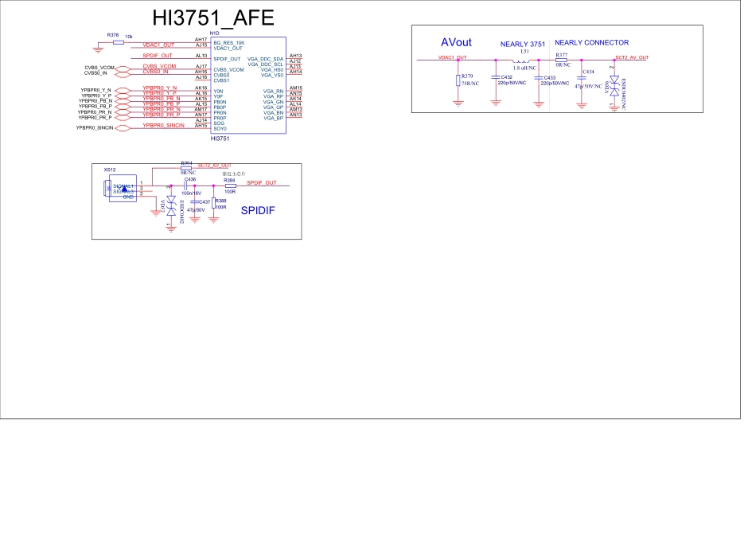Select the YPBPR0_SINCIN port symbol
The image size is (756, 535).
123,127
